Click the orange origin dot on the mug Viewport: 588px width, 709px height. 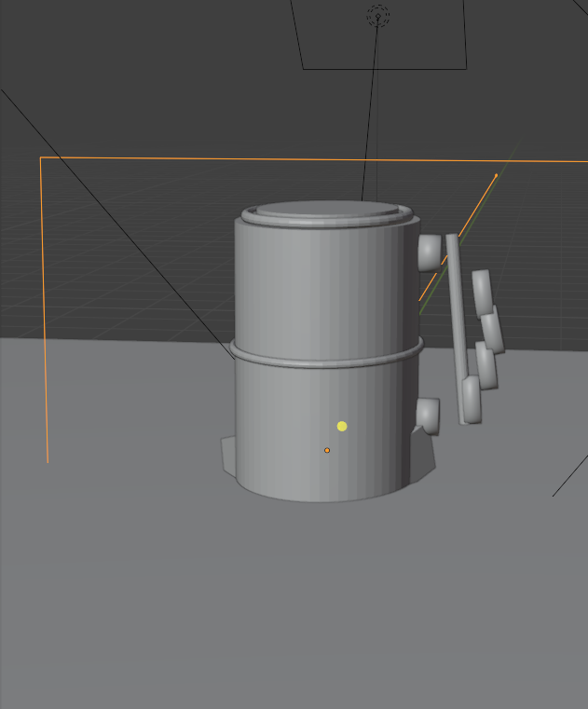[327, 450]
